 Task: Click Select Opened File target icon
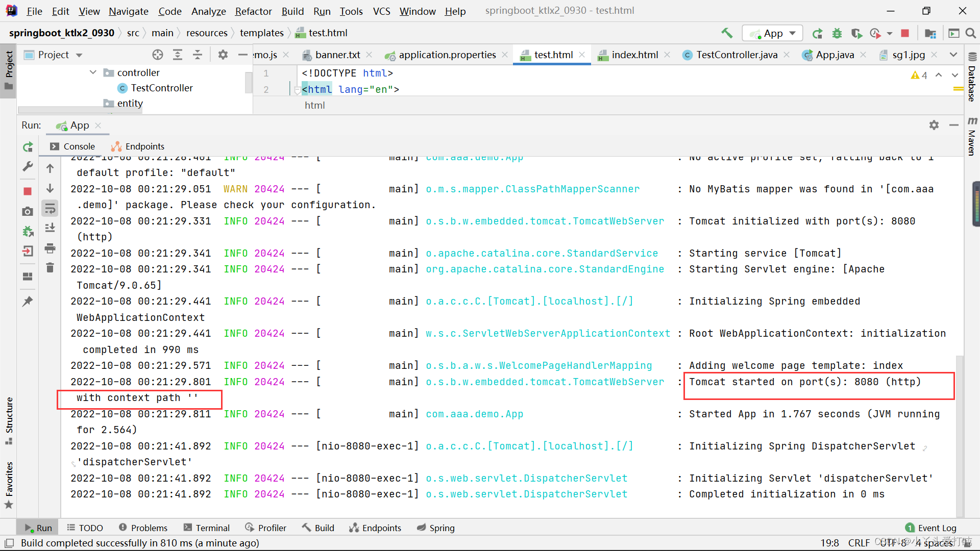point(158,55)
